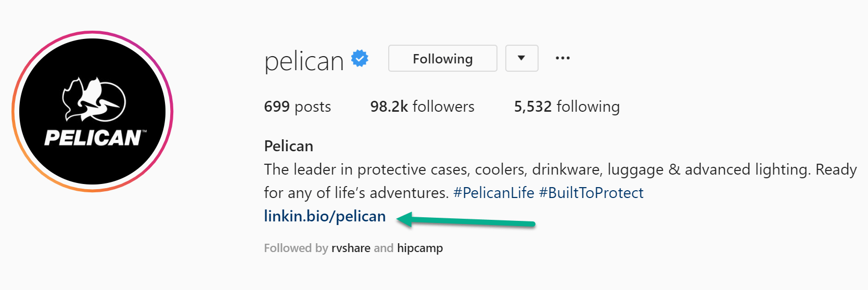
Task: Click the Following button
Action: click(x=443, y=58)
